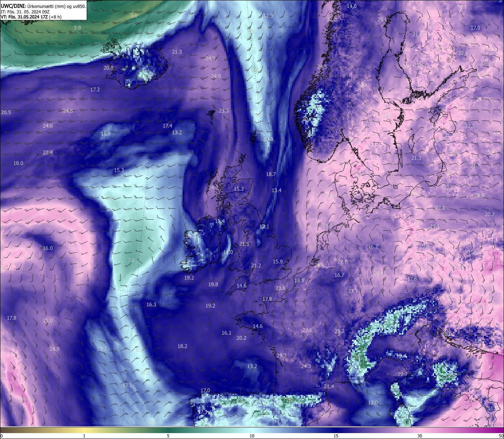Click the 18.7 value over the North Sea
The width and height of the screenshot is (504, 439).
click(x=271, y=174)
